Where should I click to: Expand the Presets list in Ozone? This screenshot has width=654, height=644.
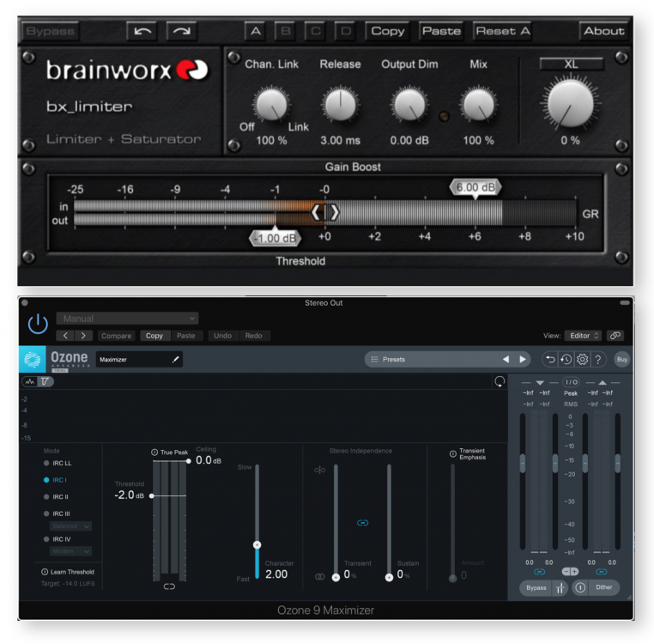point(430,359)
